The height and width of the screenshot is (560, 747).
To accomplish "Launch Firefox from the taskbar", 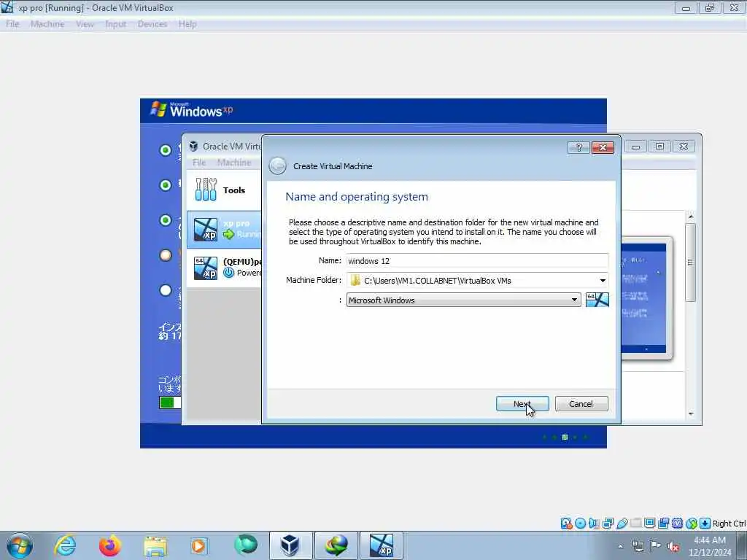I will [110, 545].
